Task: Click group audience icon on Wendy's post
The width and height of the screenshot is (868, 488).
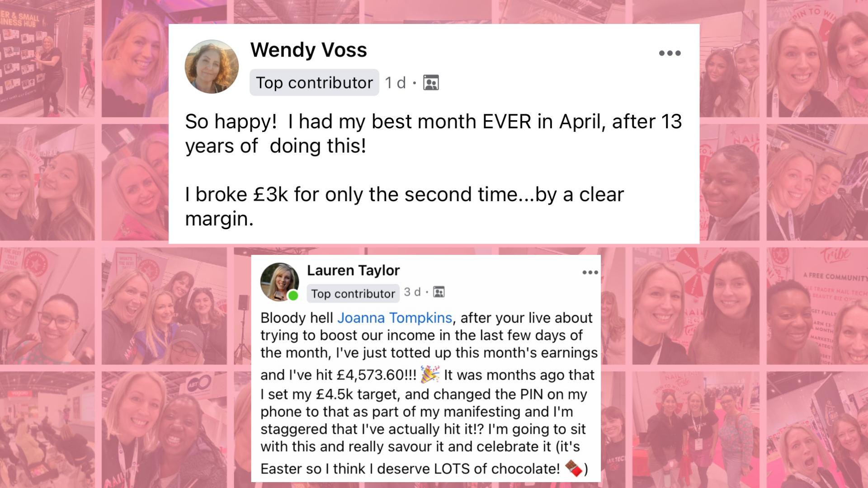Action: (x=431, y=83)
